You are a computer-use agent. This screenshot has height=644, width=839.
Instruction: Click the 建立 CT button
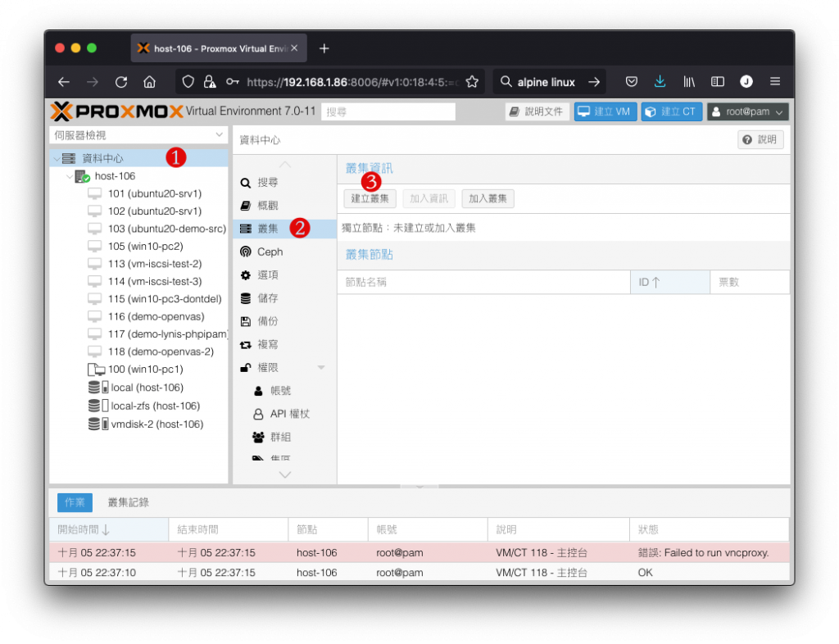[672, 111]
